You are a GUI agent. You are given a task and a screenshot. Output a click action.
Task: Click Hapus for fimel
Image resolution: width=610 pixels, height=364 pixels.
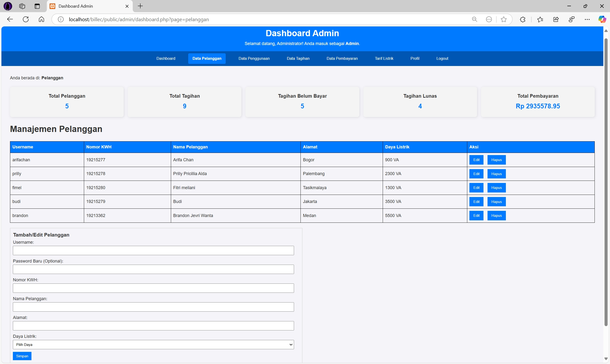[x=496, y=188]
